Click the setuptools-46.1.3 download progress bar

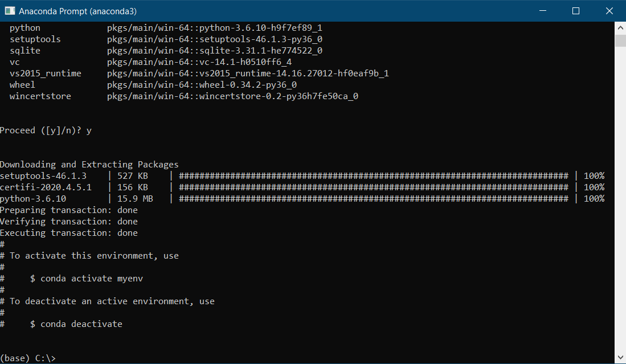(x=373, y=176)
